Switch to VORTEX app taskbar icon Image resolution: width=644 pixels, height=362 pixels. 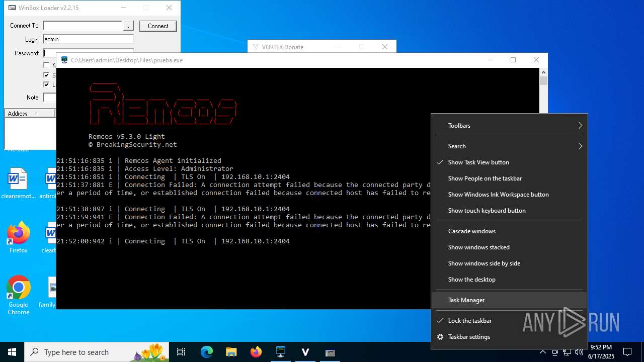coord(305,352)
